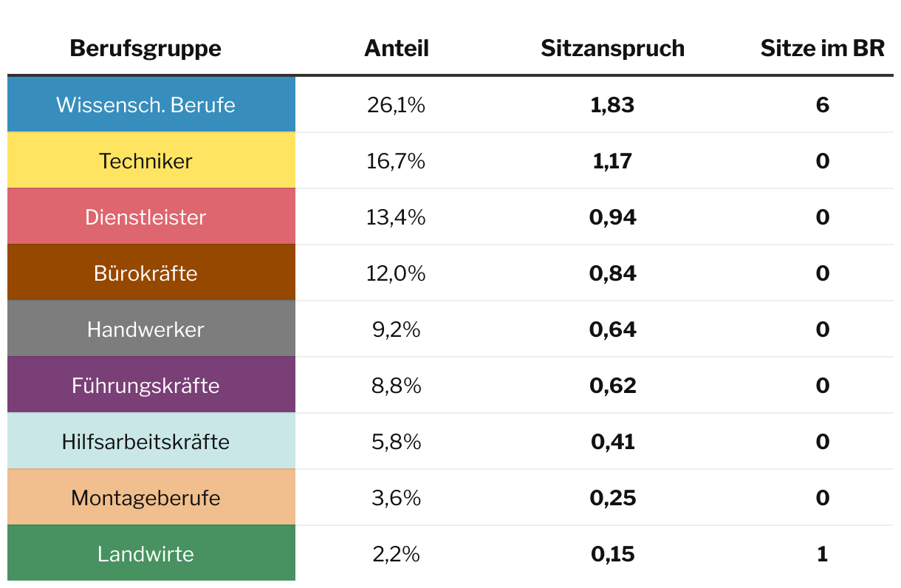Screen dimensions: 901x588
Task: Click the Anteil column header
Action: coord(397,49)
